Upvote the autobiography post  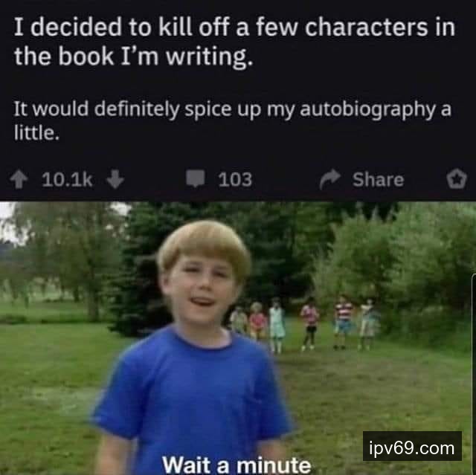tap(19, 180)
